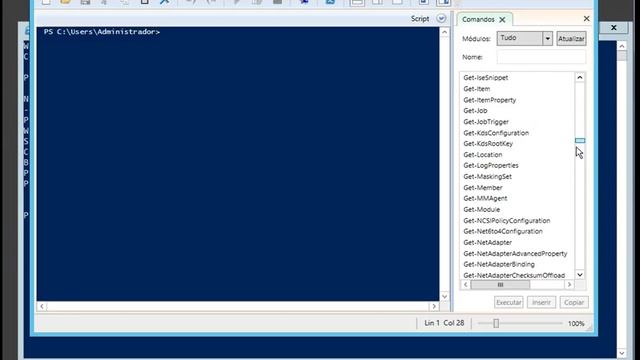
Task: Select Get-NetAdapterBinding command
Action: pyautogui.click(x=499, y=264)
